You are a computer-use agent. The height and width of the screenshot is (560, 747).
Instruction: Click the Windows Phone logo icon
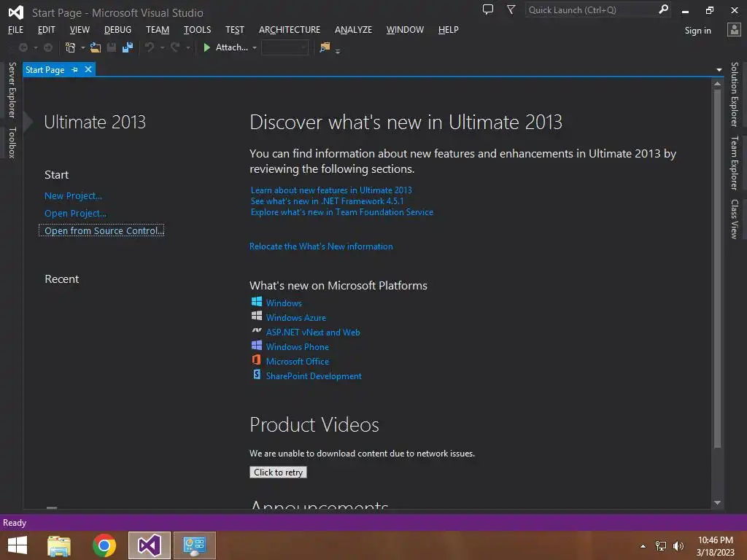[257, 346]
